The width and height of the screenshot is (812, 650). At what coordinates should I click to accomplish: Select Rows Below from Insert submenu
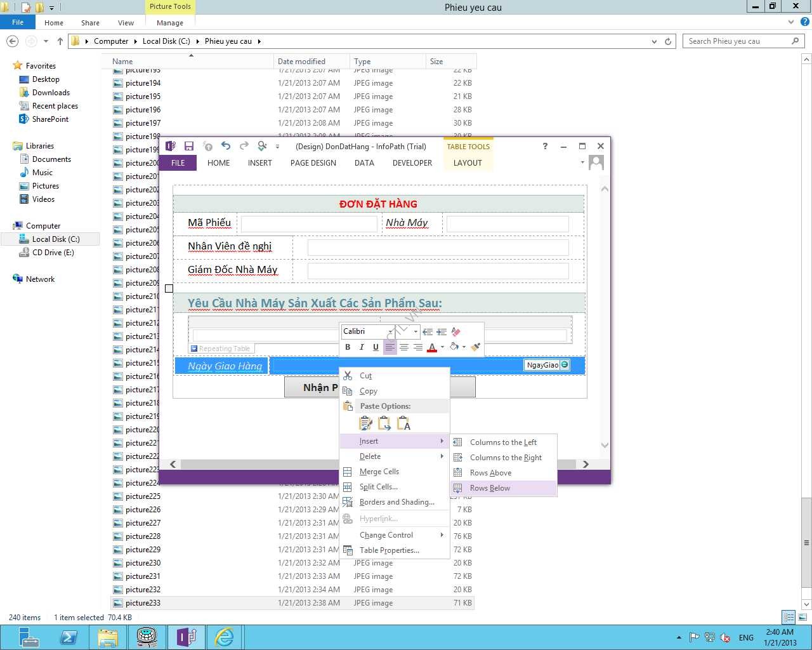tap(490, 488)
